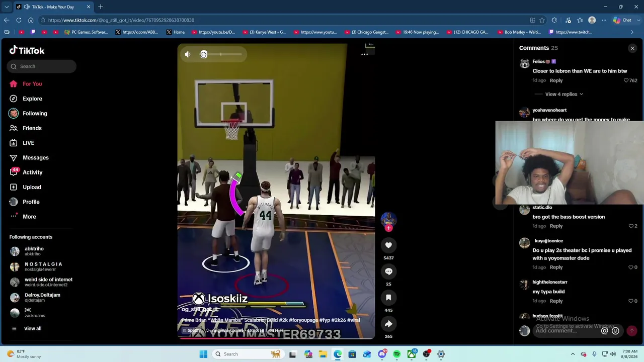Viewport: 644px width, 362px height.
Task: Open Spotify from the taskbar
Action: click(x=396, y=354)
